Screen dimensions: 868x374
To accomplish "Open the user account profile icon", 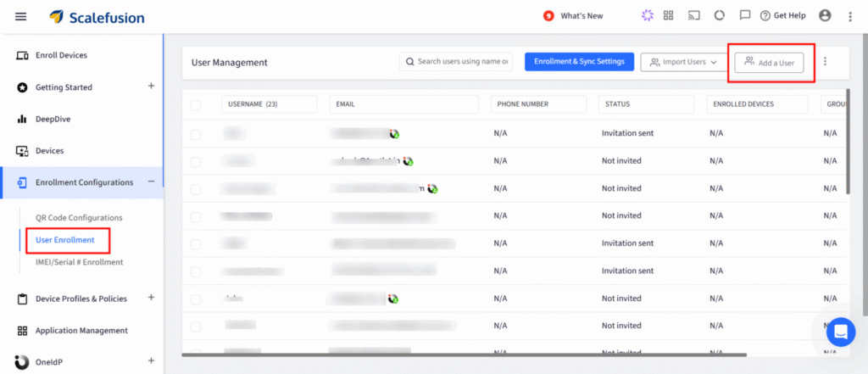I will click(x=825, y=15).
